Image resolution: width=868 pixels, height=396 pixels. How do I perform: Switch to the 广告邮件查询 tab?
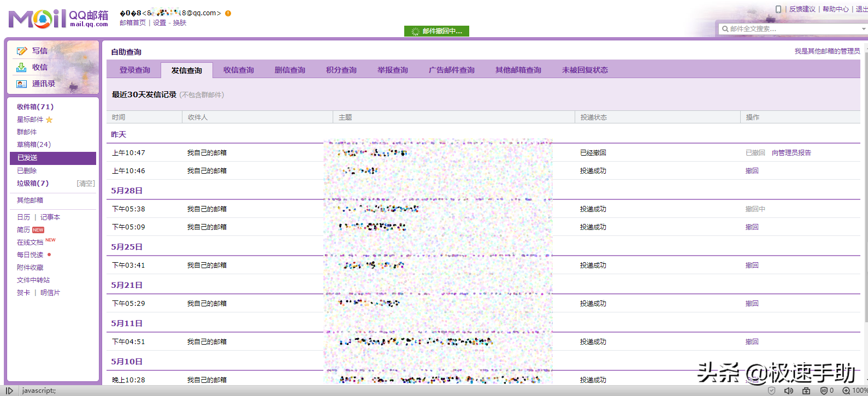tap(452, 70)
